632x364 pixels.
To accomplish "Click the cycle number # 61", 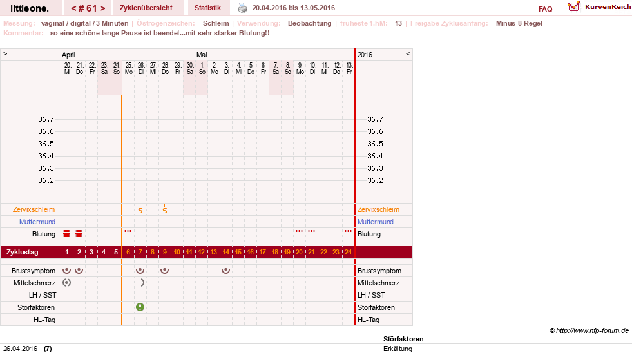I will coord(88,8).
